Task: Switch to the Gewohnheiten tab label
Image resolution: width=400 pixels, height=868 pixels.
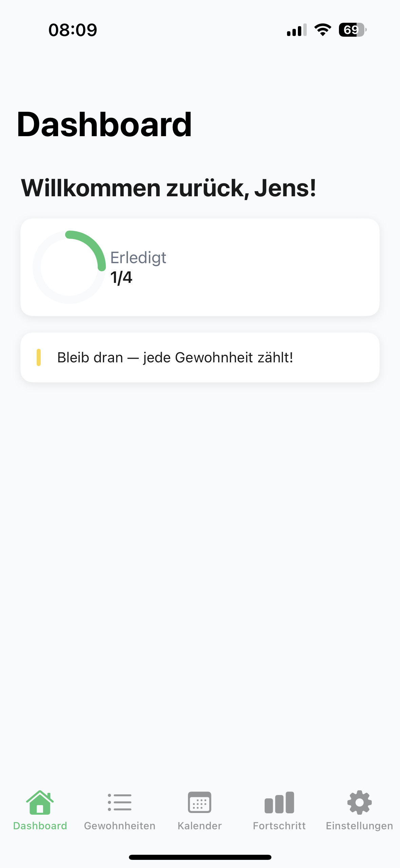Action: [x=119, y=826]
